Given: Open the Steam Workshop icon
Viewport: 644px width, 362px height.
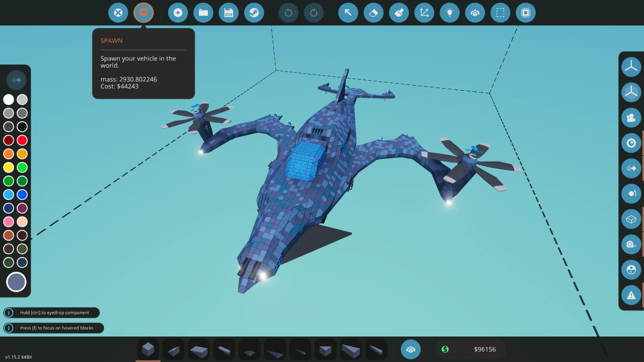Looking at the screenshot, I should [254, 13].
